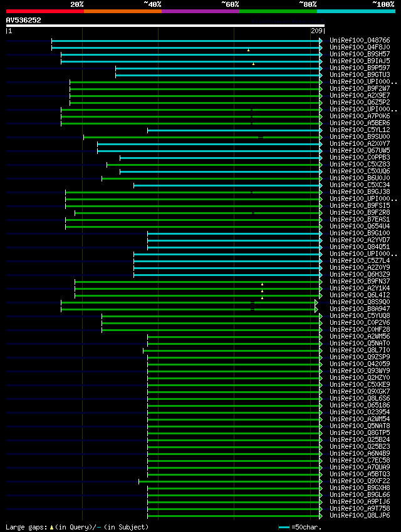This screenshot has height=532, width=401.
Task: Open hit UniRef100_Q4F8J0
Action: (x=360, y=47)
